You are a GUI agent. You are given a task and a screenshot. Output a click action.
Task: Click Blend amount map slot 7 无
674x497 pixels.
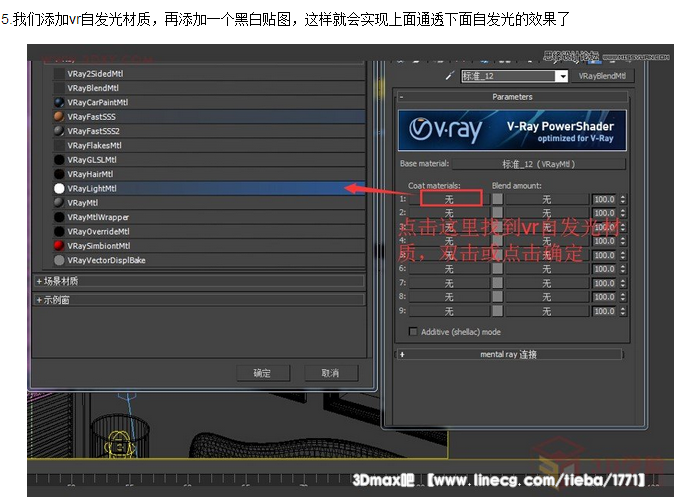[546, 283]
